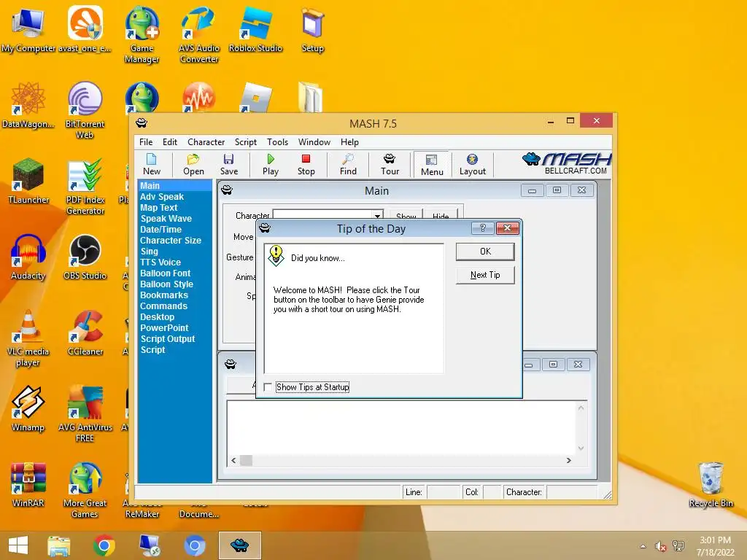
Task: Select the Recycle Bin desktop icon
Action: click(x=711, y=485)
